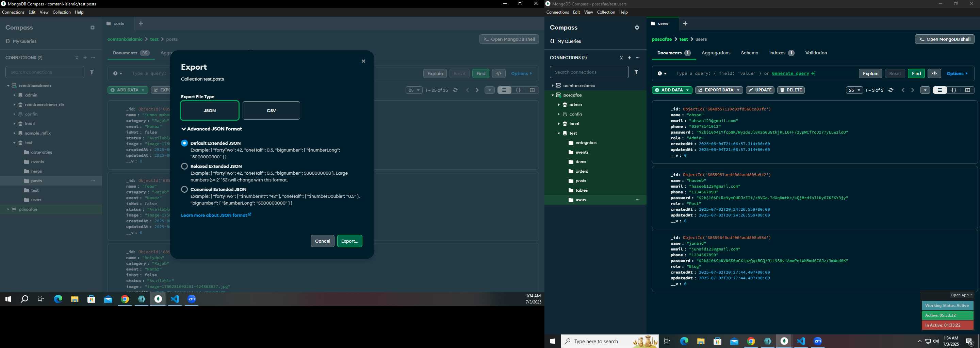Viewport: 980px width, 348px height.
Task: Open My Queries in right window
Action: tap(565, 41)
